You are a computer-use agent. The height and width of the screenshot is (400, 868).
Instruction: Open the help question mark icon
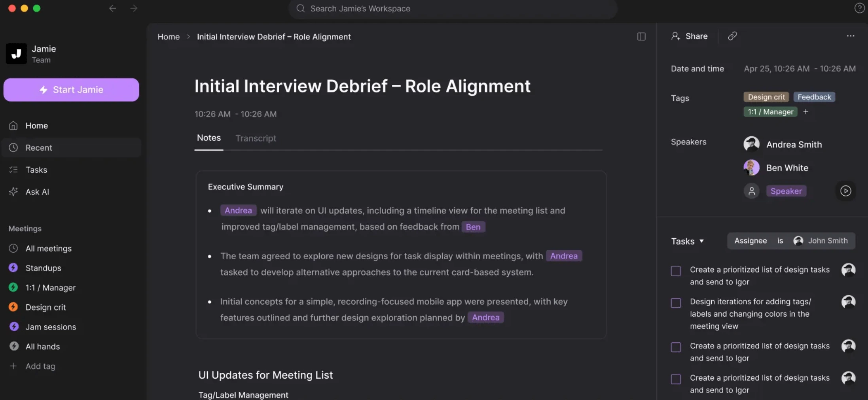pyautogui.click(x=859, y=8)
